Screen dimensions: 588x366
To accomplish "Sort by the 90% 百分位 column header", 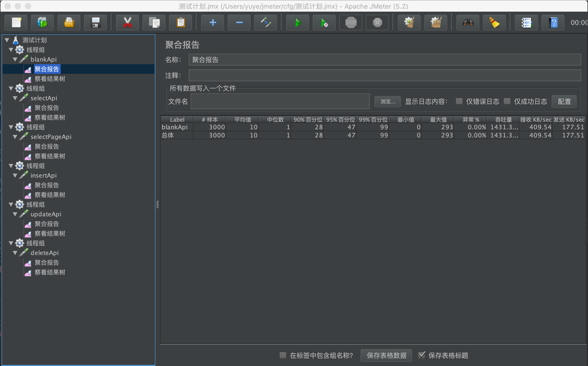I will (x=308, y=119).
